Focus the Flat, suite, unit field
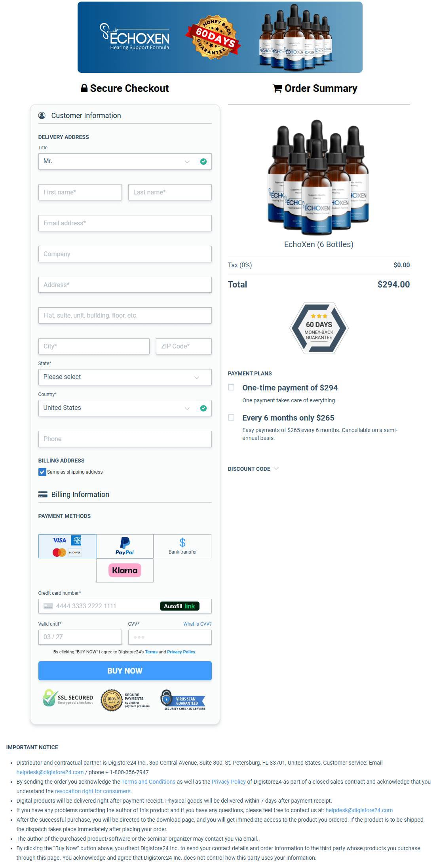The height and width of the screenshot is (868, 437). point(125,316)
